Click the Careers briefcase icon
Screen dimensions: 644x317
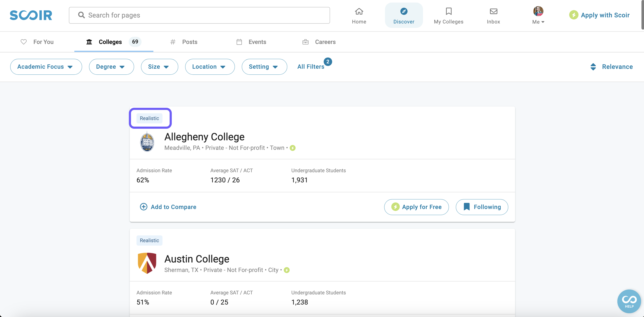pyautogui.click(x=305, y=42)
